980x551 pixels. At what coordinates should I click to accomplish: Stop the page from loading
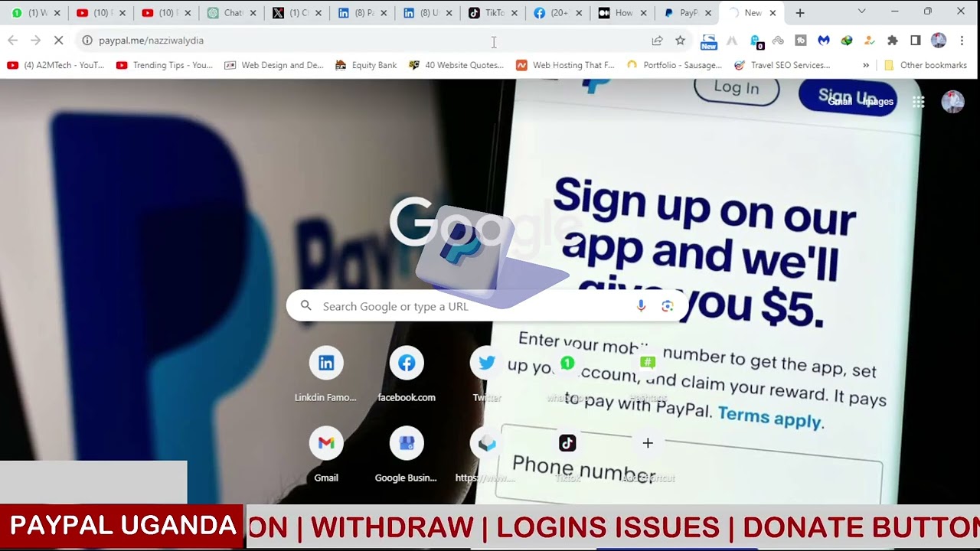point(59,41)
